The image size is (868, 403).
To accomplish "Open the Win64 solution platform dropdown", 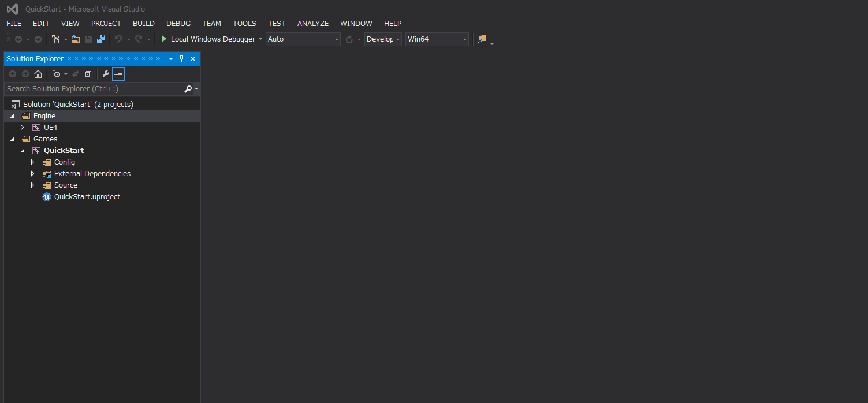I will 437,39.
